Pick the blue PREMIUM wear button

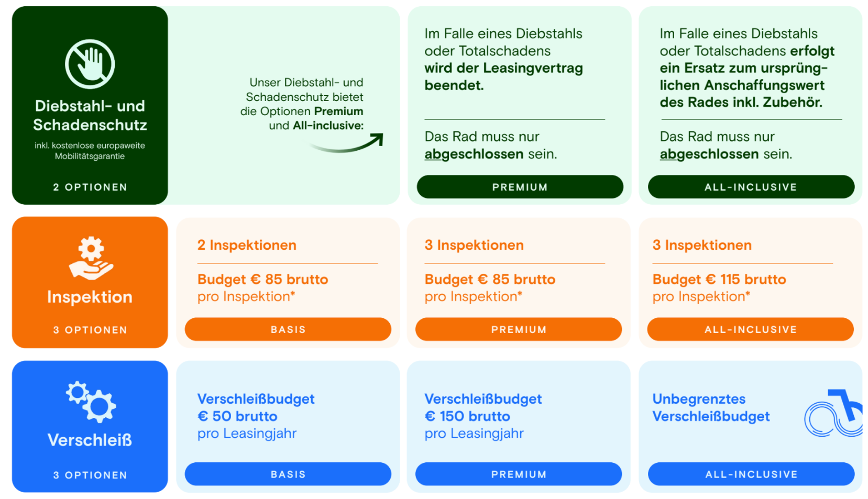pyautogui.click(x=519, y=474)
